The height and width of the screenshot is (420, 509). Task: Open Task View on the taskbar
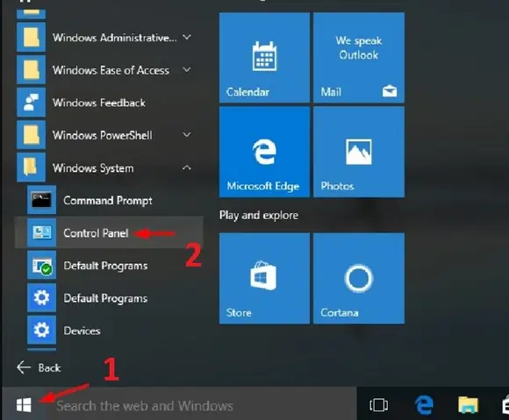coord(378,405)
